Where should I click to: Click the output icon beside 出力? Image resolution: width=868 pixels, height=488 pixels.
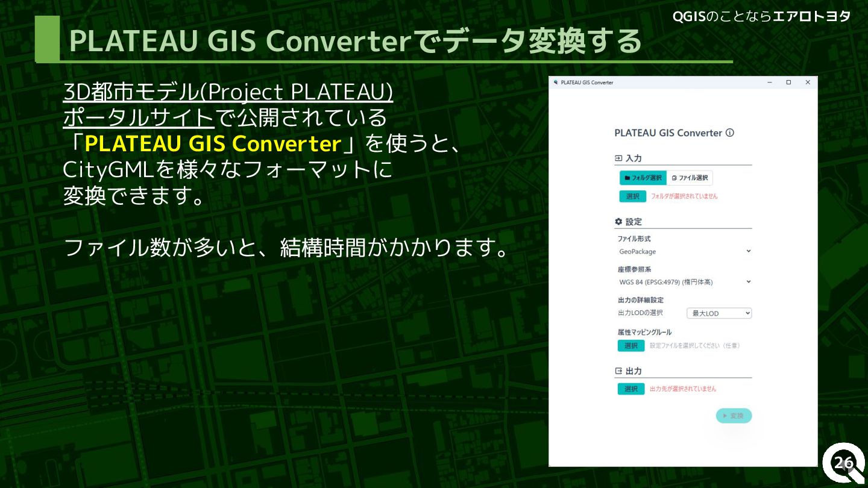[x=618, y=371]
